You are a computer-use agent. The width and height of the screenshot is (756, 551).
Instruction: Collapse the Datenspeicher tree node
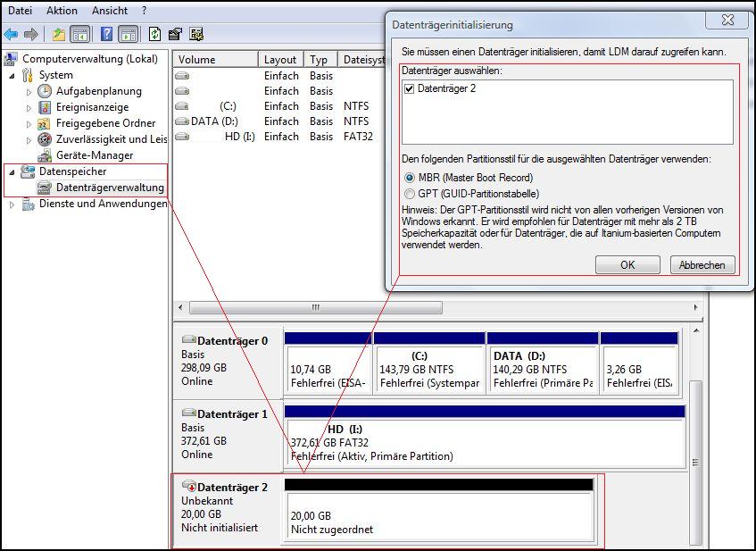point(12,171)
